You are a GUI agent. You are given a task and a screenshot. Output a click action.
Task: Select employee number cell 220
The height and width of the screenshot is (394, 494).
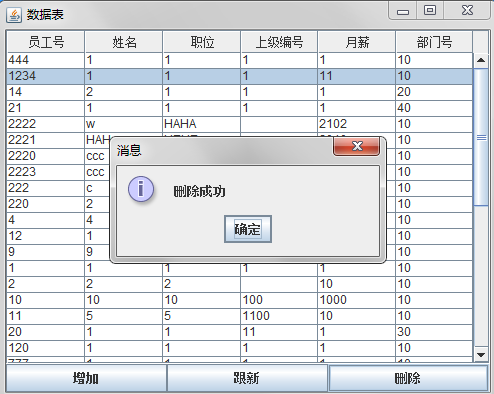pyautogui.click(x=46, y=204)
